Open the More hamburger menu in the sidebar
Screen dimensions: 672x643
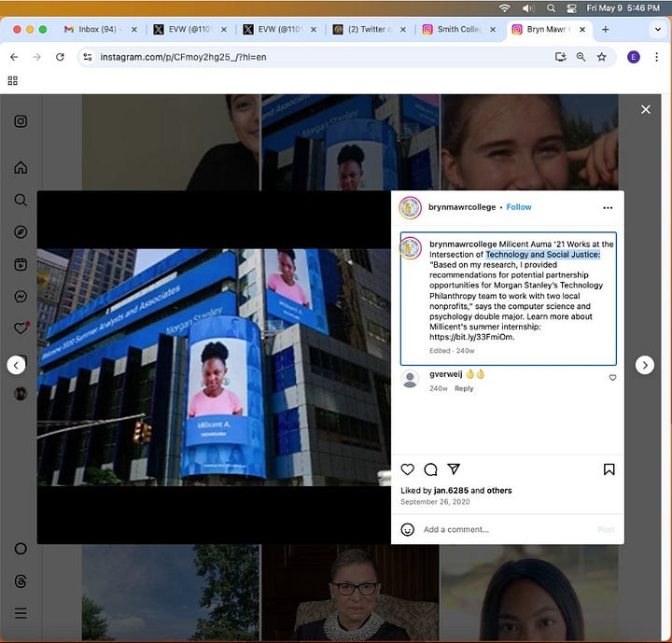coord(21,613)
